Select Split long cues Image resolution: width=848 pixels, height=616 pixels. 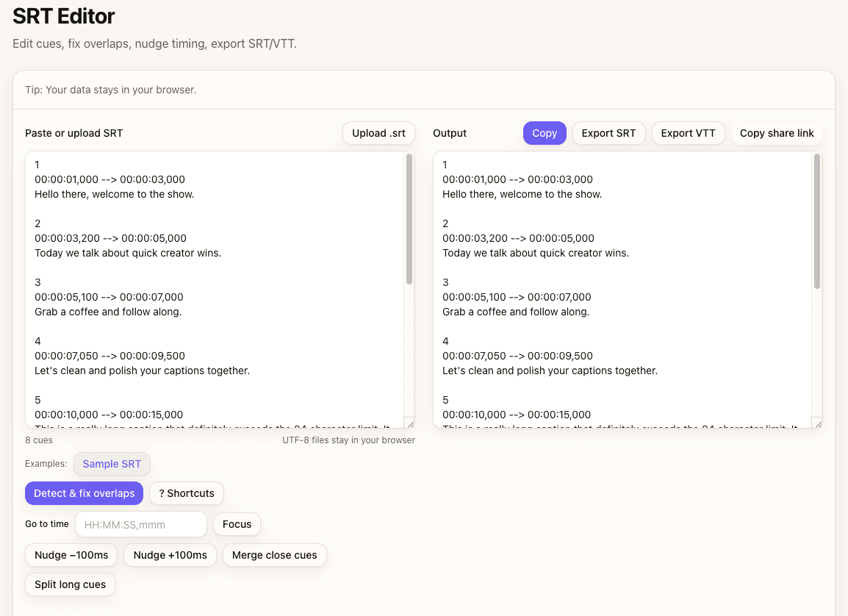(x=70, y=584)
